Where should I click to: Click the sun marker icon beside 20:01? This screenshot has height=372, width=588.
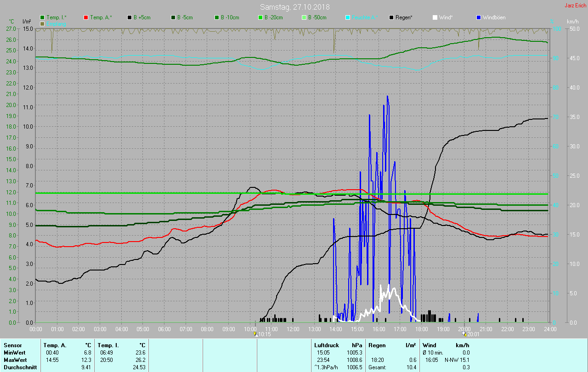(x=464, y=334)
